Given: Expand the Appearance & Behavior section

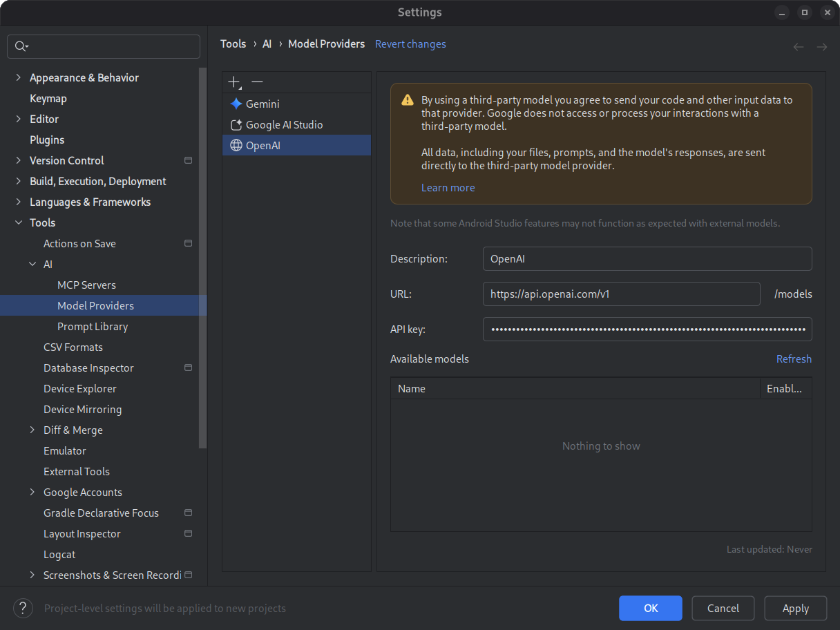Looking at the screenshot, I should pos(17,77).
